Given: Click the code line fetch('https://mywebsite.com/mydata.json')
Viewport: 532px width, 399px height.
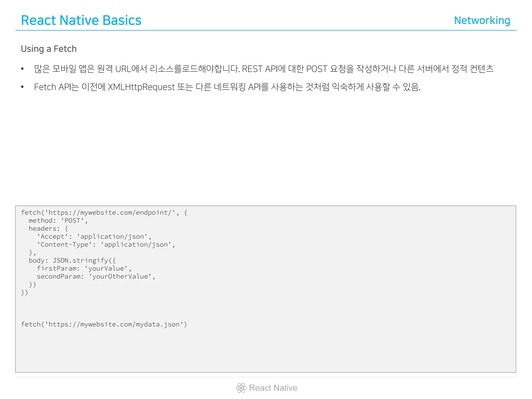Looking at the screenshot, I should click(104, 324).
